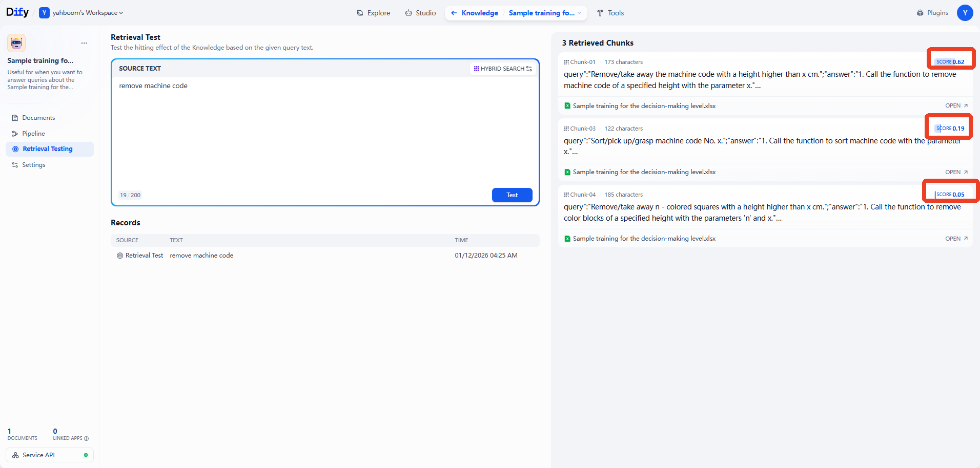The height and width of the screenshot is (468, 980).
Task: Click the 0.05 score badge of Chunk-04
Action: (950, 195)
